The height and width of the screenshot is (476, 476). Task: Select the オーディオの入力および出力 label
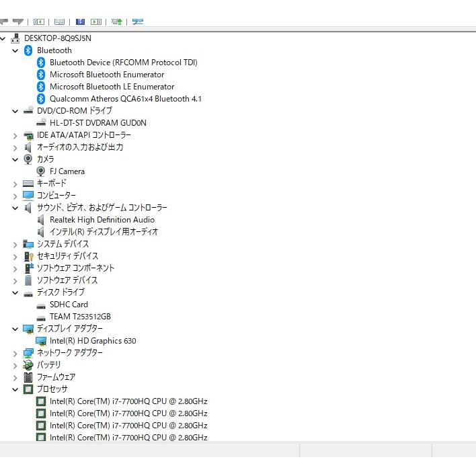coord(80,147)
